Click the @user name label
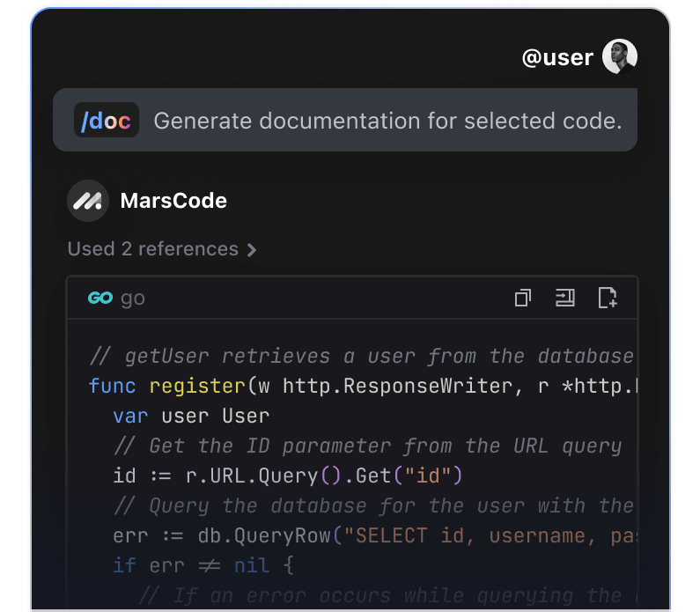 pos(557,57)
